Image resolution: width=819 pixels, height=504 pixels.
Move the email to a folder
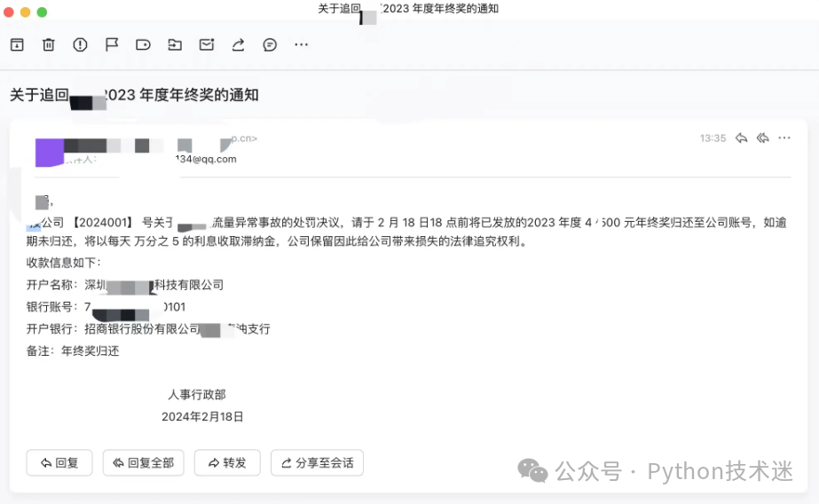(175, 45)
